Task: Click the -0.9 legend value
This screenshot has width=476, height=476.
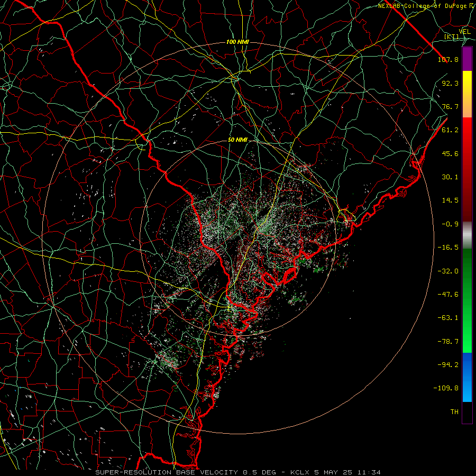Action: click(x=450, y=224)
